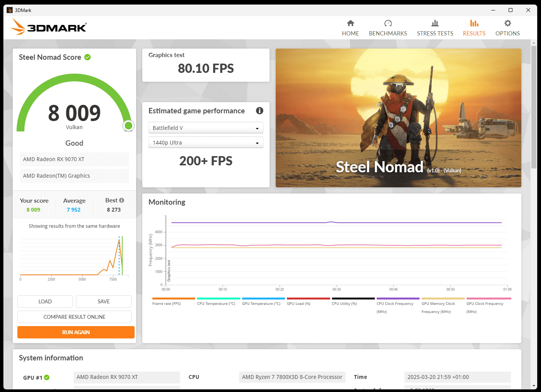Click the LOAD button
Image resolution: width=541 pixels, height=392 pixels.
(45, 301)
